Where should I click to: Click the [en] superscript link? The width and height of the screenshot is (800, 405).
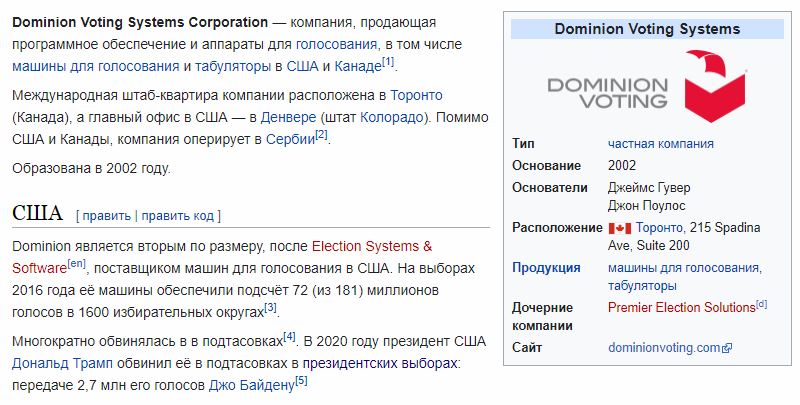tap(77, 264)
